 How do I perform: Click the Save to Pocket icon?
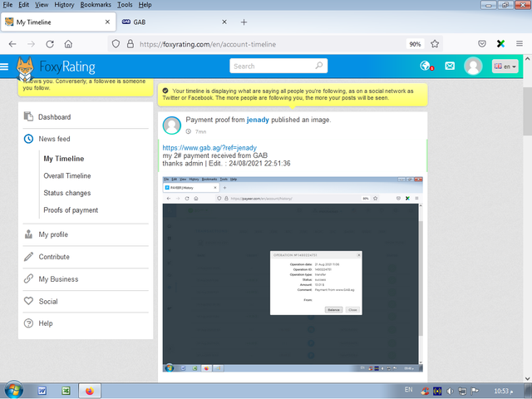(482, 44)
